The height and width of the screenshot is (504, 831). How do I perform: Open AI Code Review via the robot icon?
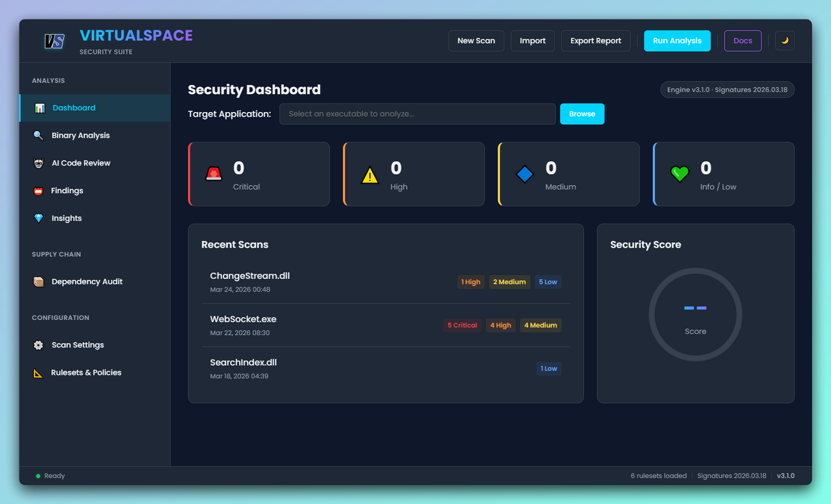[38, 163]
